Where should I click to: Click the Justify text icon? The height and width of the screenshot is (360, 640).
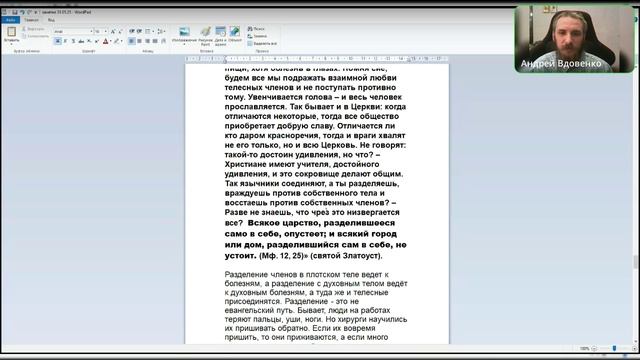(x=155, y=41)
